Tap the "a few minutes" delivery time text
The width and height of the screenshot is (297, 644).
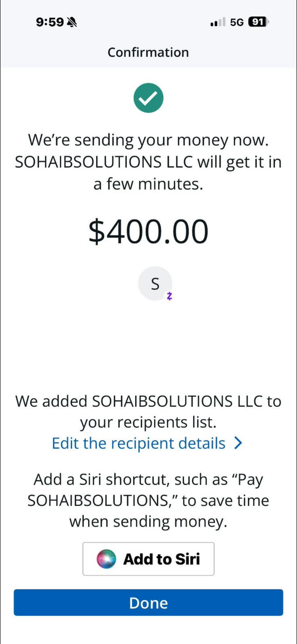pyautogui.click(x=148, y=184)
